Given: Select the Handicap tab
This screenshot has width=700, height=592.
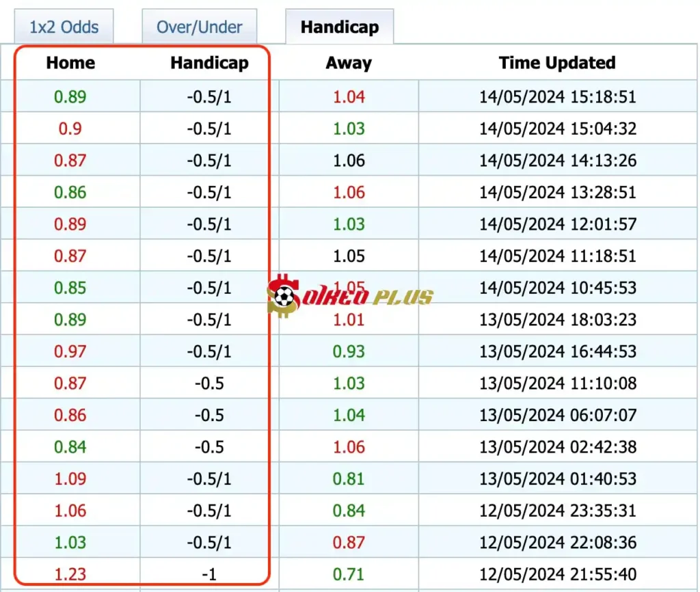Looking at the screenshot, I should 339,27.
